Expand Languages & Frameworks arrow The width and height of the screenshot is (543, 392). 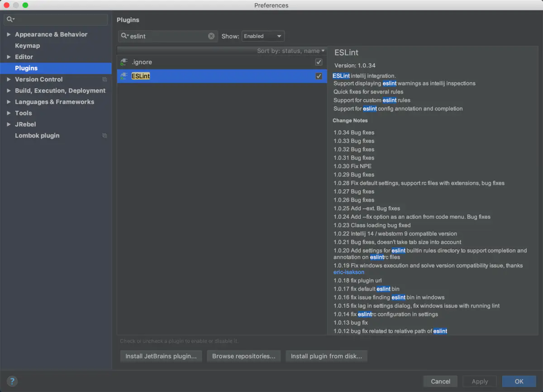[x=9, y=102]
